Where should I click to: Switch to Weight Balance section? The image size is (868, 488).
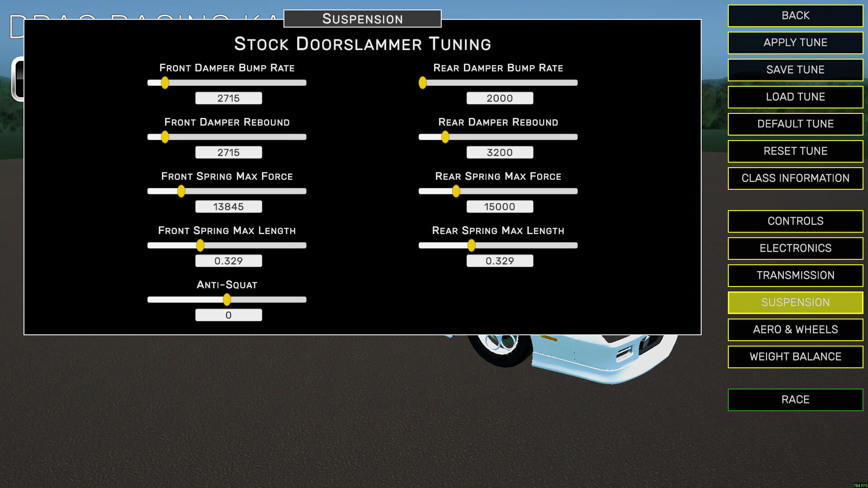pyautogui.click(x=795, y=357)
